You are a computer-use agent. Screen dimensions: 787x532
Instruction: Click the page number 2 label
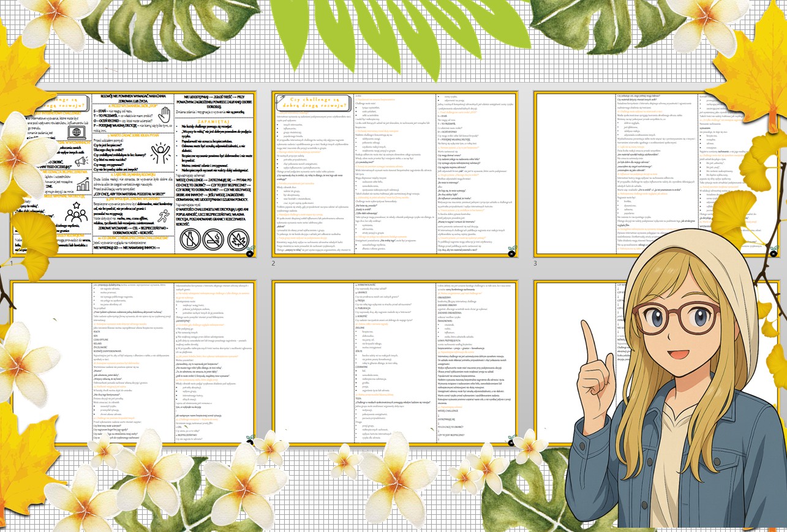274,263
